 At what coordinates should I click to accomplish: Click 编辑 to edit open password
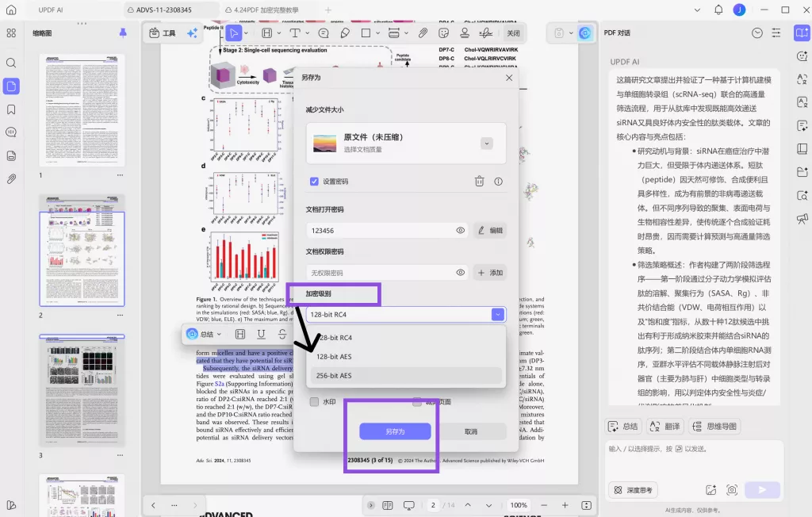(490, 231)
